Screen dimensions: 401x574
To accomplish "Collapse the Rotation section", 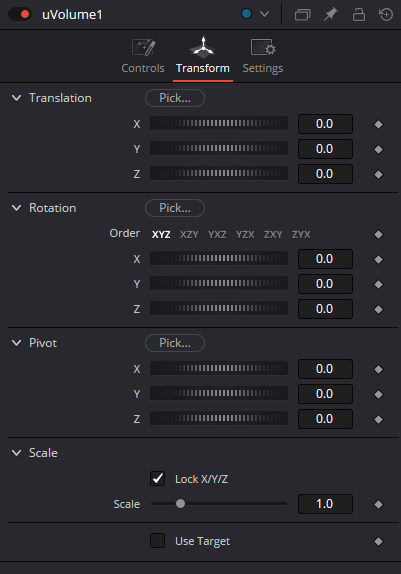I will click(x=16, y=208).
